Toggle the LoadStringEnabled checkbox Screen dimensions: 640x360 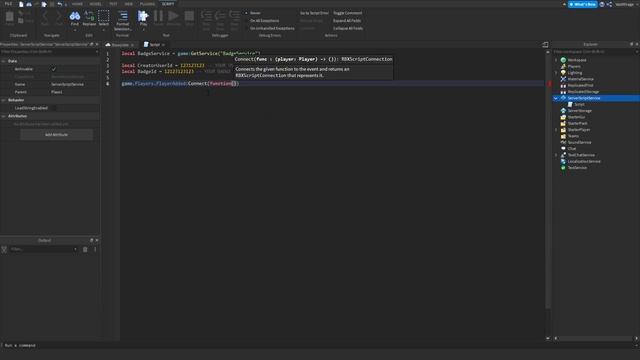point(53,108)
